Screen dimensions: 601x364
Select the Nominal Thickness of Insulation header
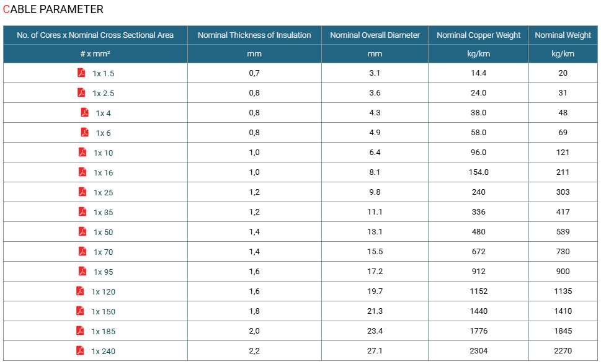(254, 35)
